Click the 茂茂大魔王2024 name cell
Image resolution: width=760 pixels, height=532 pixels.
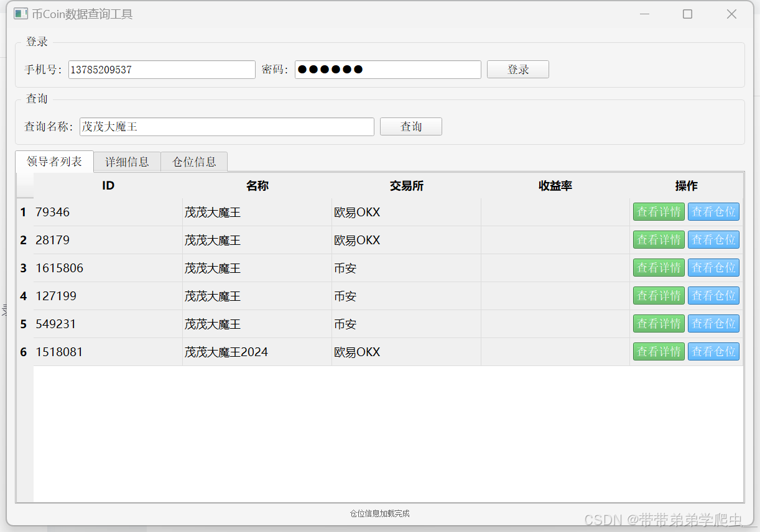tap(257, 352)
